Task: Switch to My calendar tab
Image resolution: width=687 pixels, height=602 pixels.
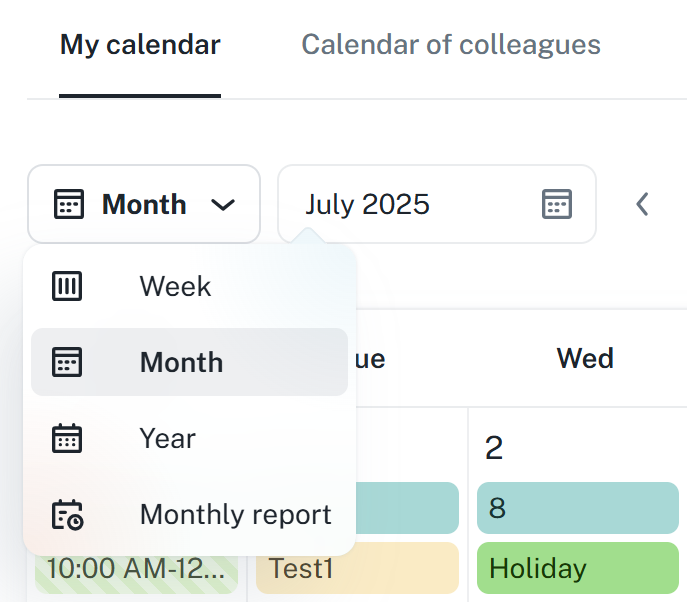Action: tap(140, 45)
